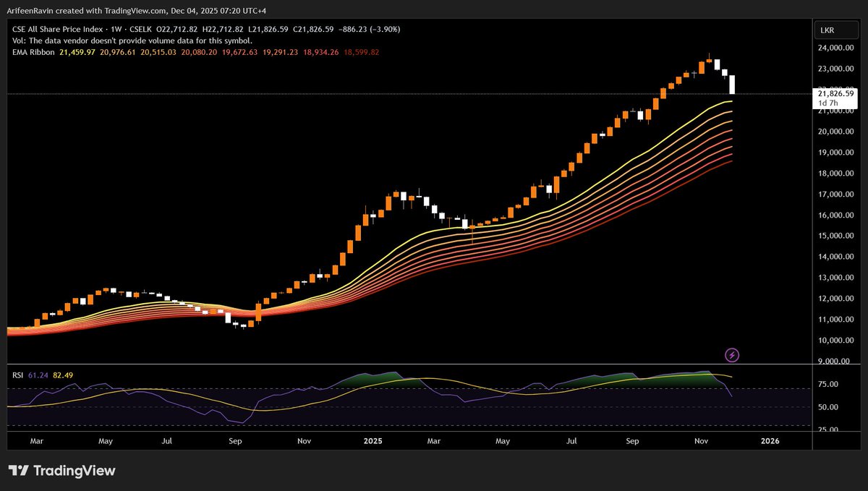Viewport: 868px width, 491px height.
Task: Click the 1d 7h bar countdown label
Action: [828, 103]
